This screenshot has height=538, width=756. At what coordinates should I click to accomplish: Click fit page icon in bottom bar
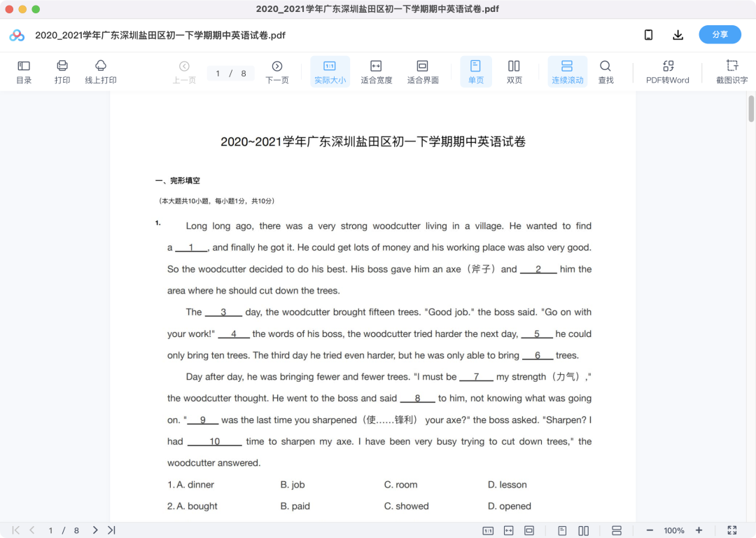529,531
